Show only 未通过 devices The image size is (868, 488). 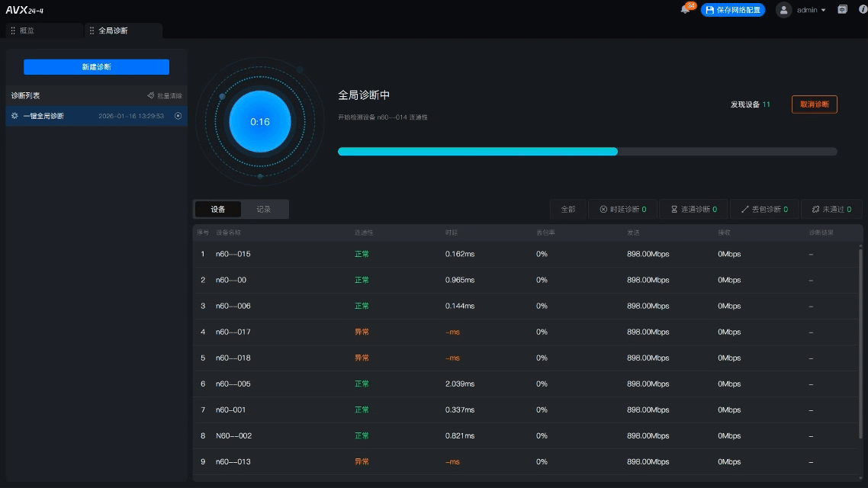click(831, 209)
